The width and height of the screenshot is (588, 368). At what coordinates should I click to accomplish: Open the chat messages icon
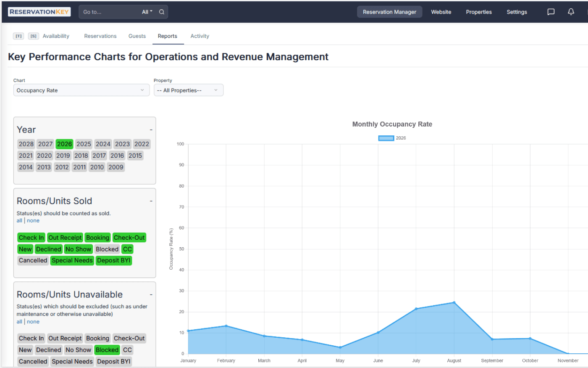(x=551, y=12)
